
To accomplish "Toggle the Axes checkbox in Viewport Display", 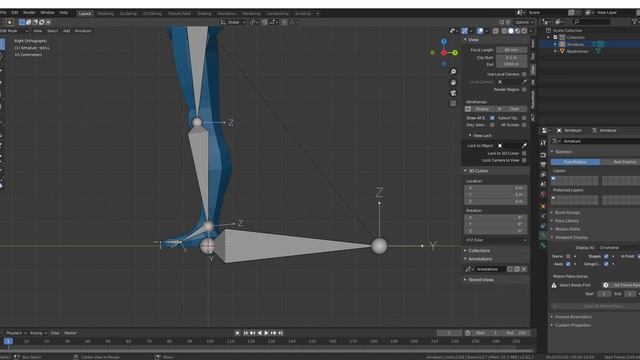I will (568, 264).
